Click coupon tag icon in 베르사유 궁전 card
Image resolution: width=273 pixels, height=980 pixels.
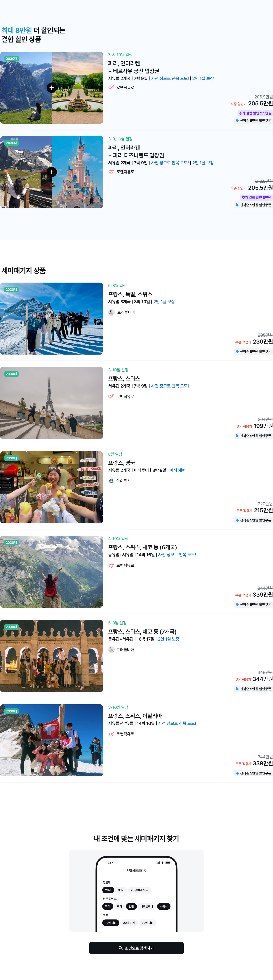pyautogui.click(x=237, y=121)
